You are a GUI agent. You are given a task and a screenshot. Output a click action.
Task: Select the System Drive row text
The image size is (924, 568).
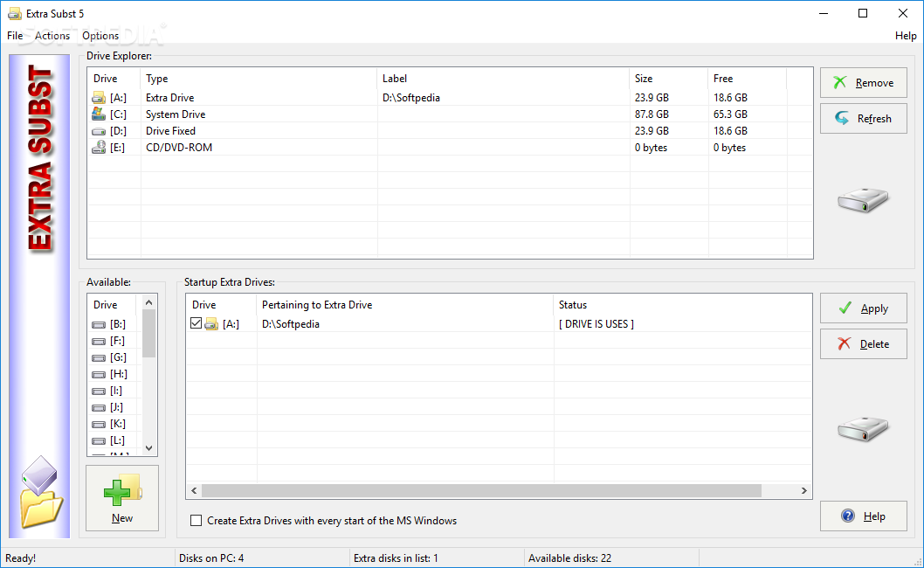click(176, 114)
